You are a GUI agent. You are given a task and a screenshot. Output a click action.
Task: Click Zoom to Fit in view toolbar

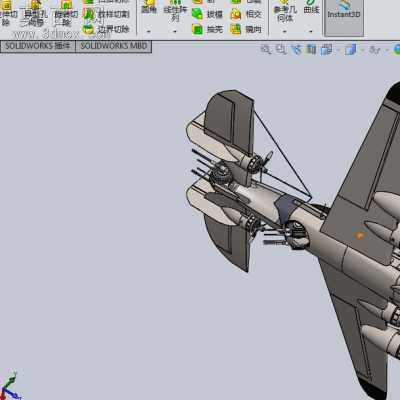pyautogui.click(x=266, y=50)
